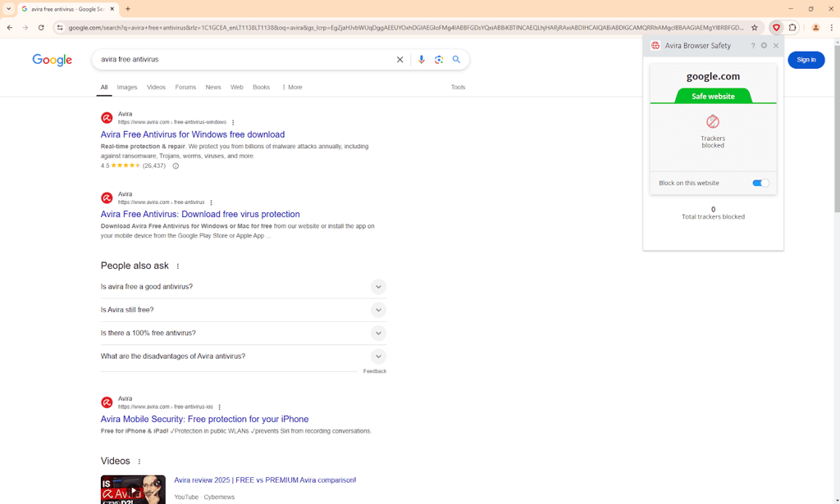Go to Google homepage via logo

[x=52, y=60]
